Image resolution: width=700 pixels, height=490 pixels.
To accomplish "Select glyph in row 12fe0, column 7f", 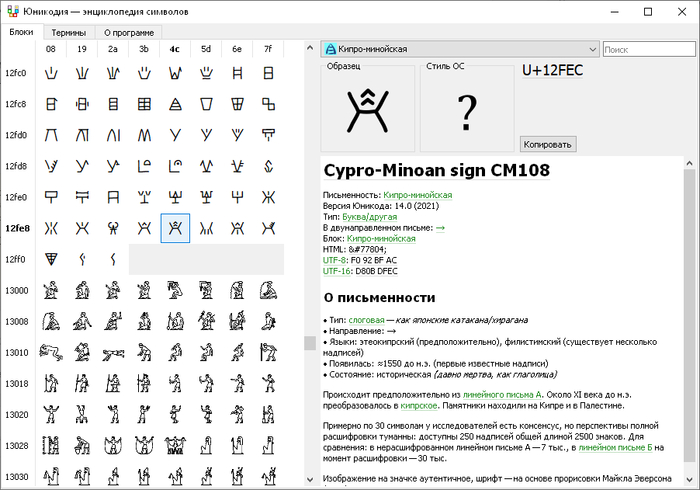I will [x=268, y=197].
